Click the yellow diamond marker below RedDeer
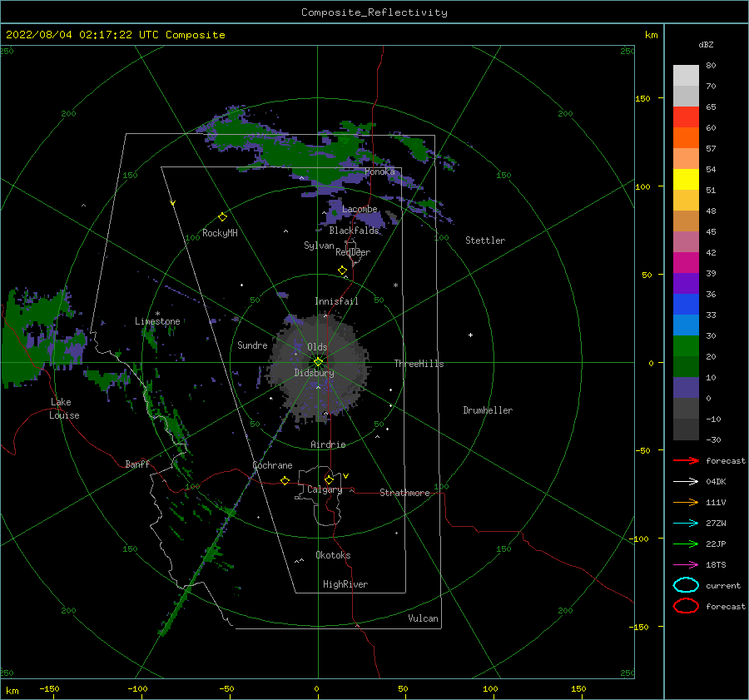Screen dimensions: 749x700 tap(342, 270)
